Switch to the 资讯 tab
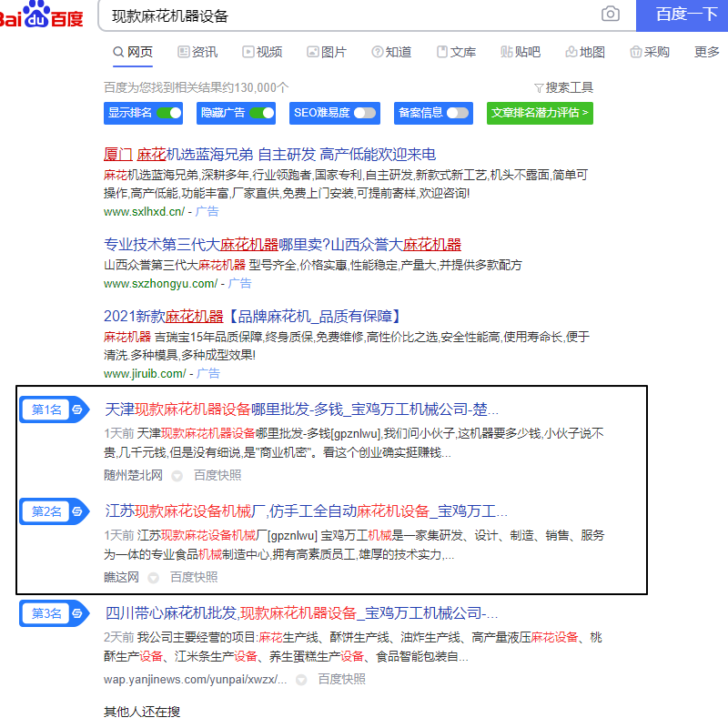The height and width of the screenshot is (728, 728). click(197, 52)
